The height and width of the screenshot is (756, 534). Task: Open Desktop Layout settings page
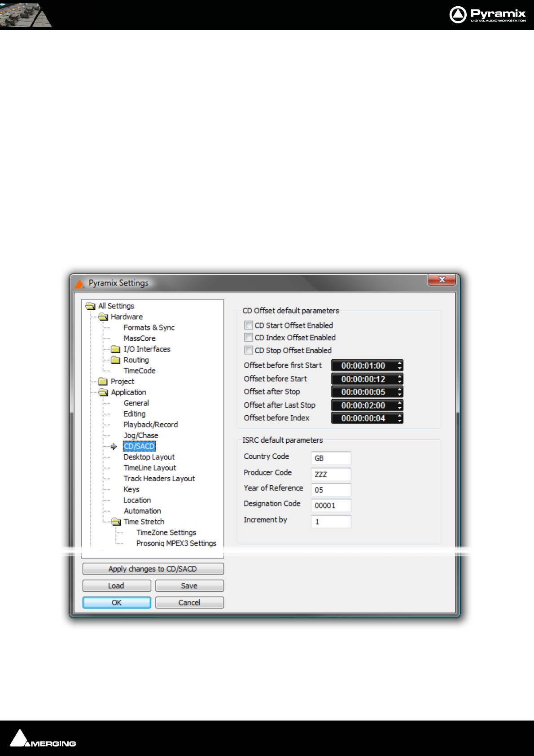(149, 457)
